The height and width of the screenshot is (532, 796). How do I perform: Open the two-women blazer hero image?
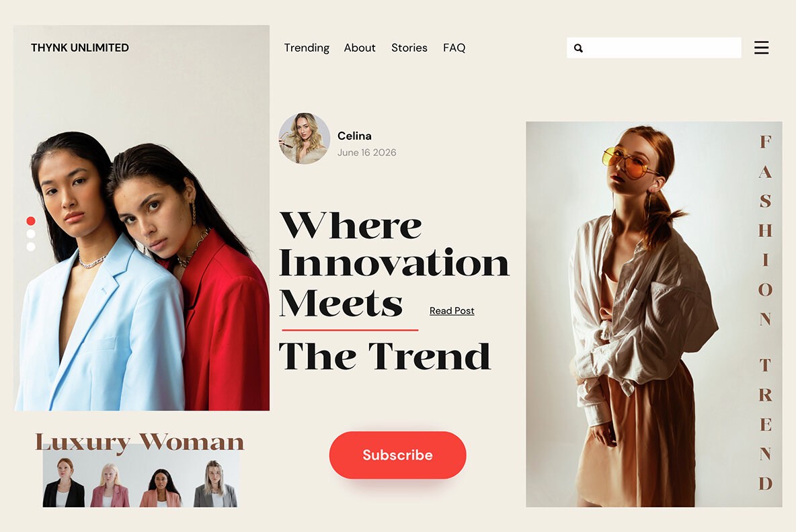[142, 218]
